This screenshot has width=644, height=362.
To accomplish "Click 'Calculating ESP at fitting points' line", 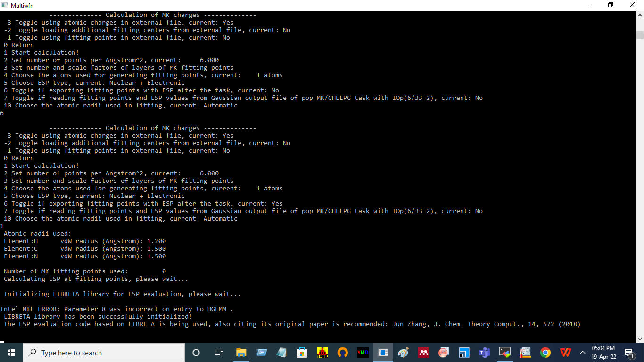I will coord(96,279).
